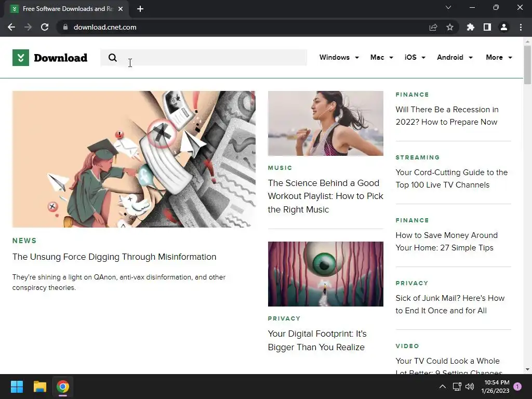
Task: Open the misinformation illustration thumbnail
Action: pyautogui.click(x=134, y=159)
